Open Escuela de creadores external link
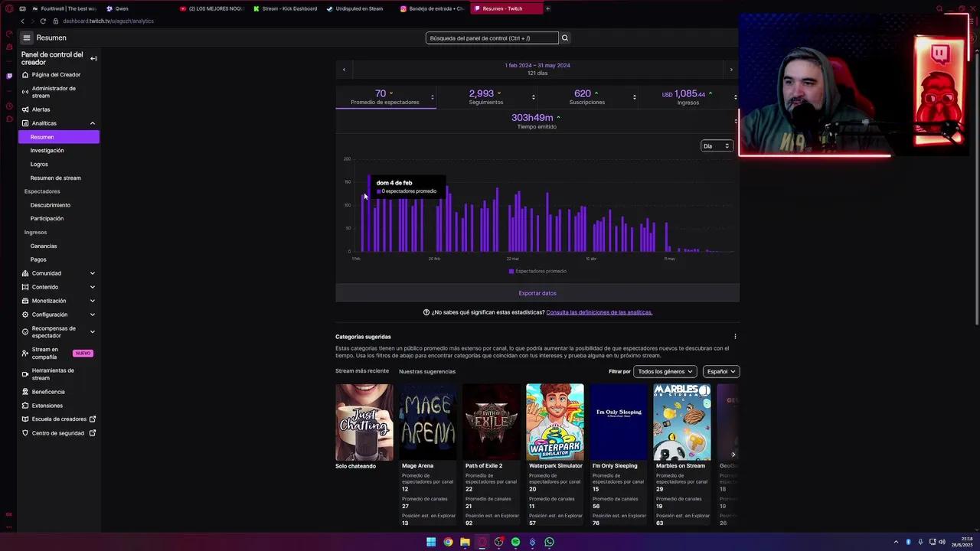 pyautogui.click(x=59, y=419)
